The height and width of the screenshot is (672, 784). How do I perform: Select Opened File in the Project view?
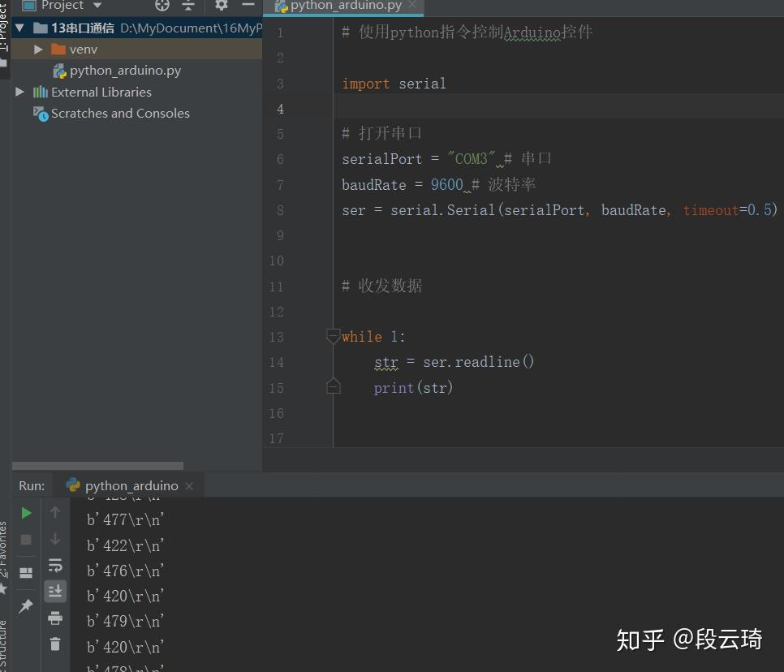[162, 6]
